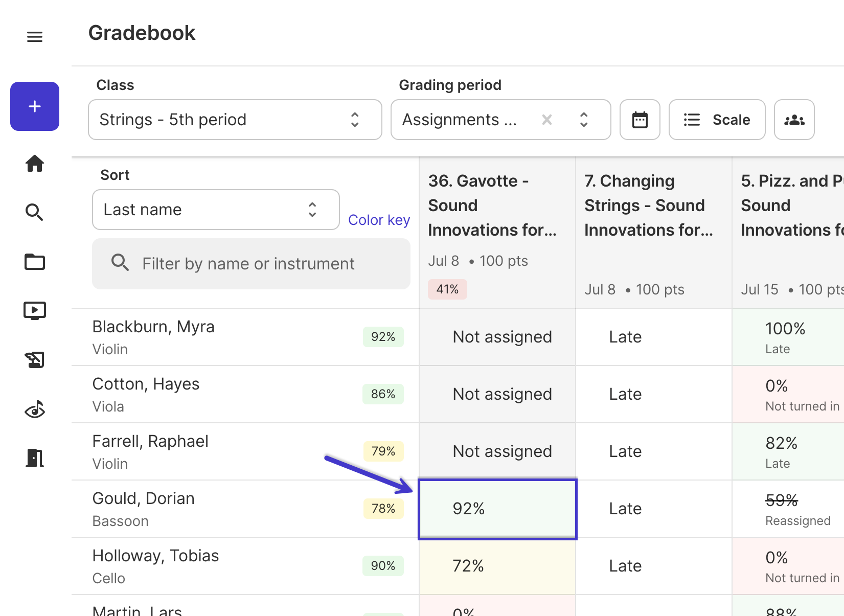Screen dimensions: 844x616
Task: Open Blackburn's 100% Pizz. grade cell
Action: 788,337
